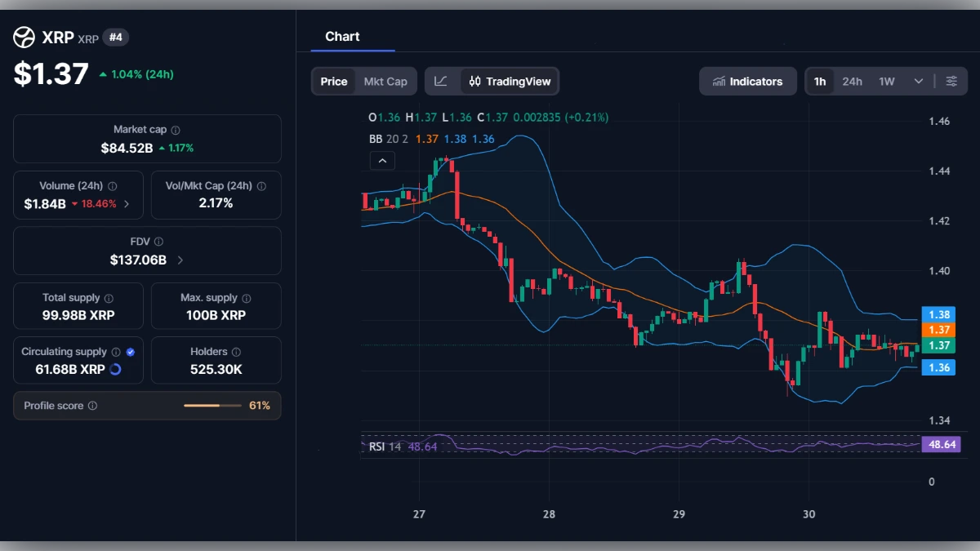Viewport: 980px width, 551px height.
Task: Expand FDV details arrow
Action: point(180,260)
